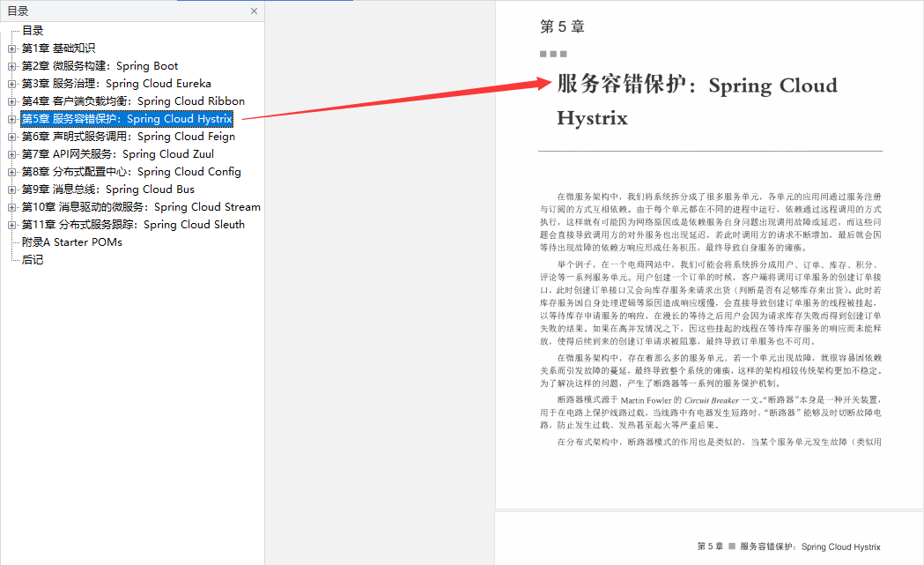
Task: Go to 第2章 微服务构建: Spring Boot
Action: [x=100, y=66]
